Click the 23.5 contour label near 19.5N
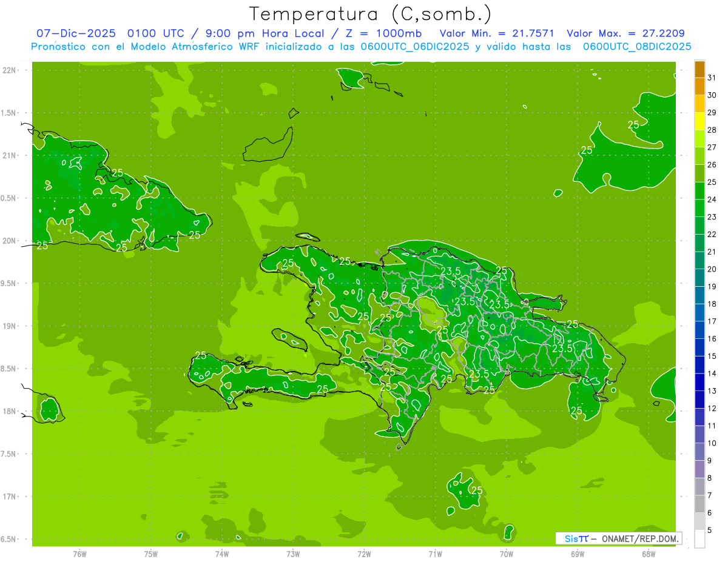Viewport: 728px width, 562px height. click(450, 271)
